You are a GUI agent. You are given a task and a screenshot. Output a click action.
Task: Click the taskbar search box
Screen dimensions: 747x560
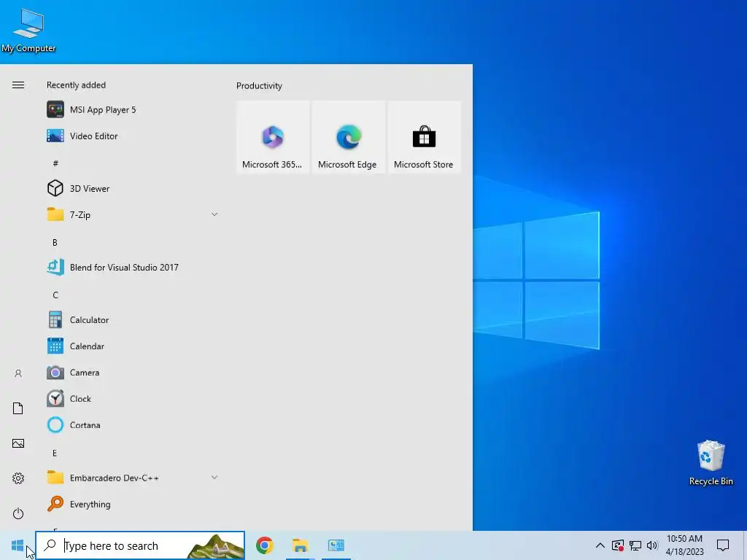(140, 545)
